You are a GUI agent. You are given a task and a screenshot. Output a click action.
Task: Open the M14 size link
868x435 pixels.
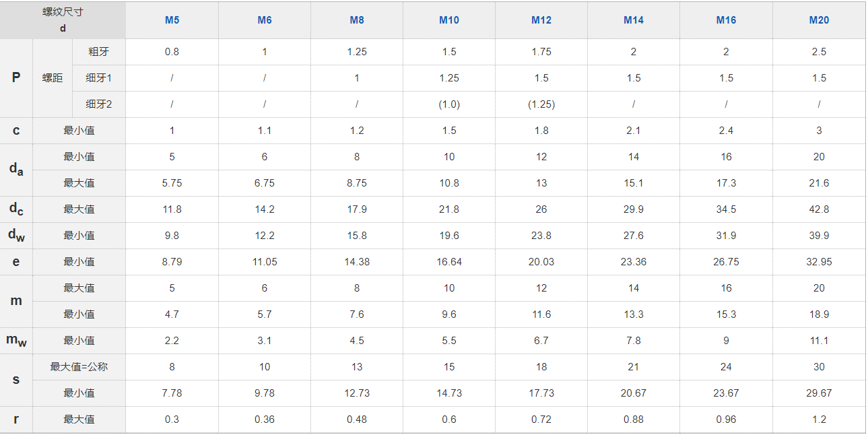pos(634,20)
